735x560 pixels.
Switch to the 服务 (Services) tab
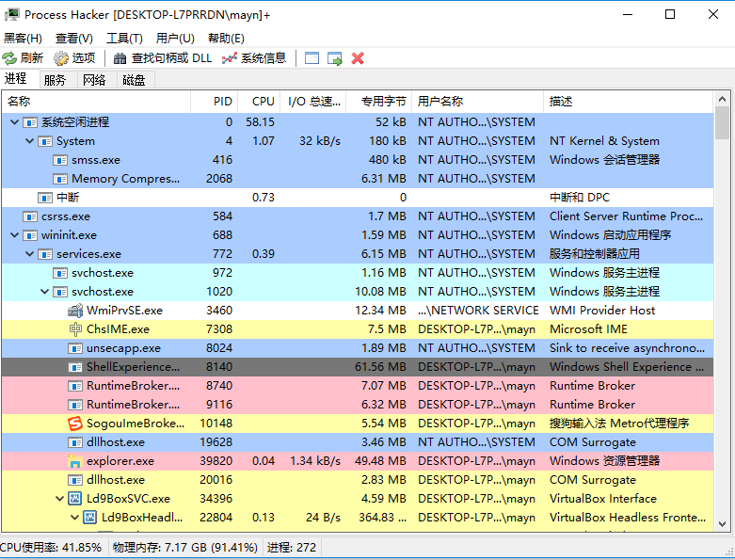click(x=55, y=80)
